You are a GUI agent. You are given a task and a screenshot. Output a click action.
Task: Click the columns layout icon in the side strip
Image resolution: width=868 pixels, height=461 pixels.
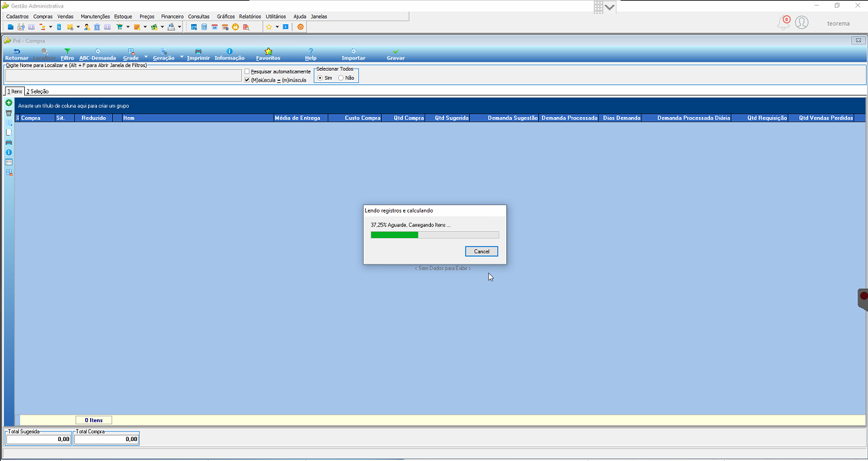tap(9, 162)
